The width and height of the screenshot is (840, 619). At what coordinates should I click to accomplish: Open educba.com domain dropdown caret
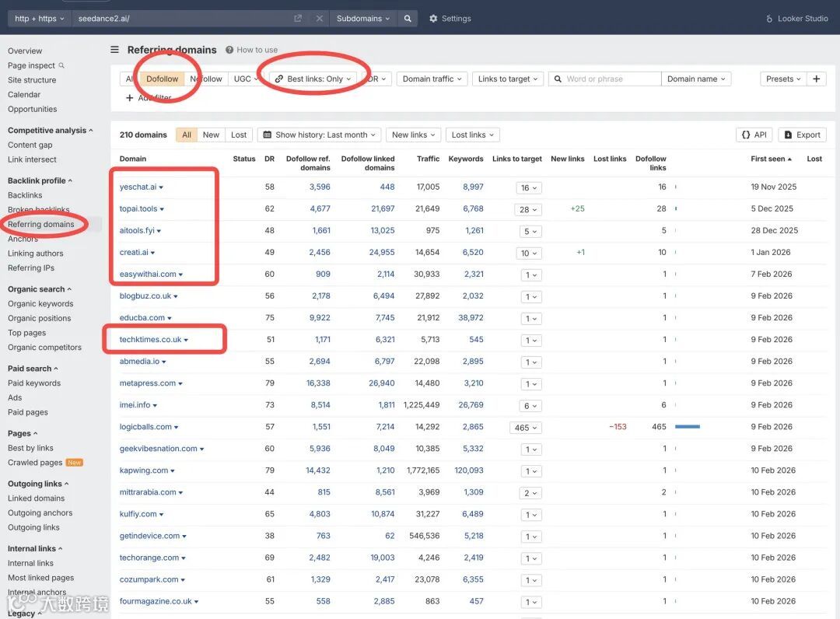[x=170, y=318]
